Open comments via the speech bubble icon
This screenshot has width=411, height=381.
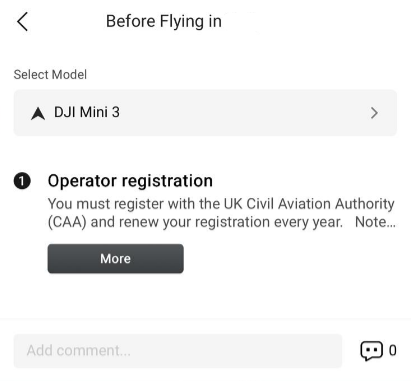click(x=371, y=351)
